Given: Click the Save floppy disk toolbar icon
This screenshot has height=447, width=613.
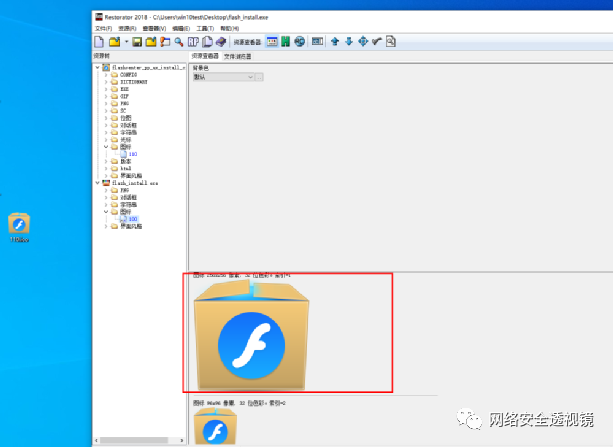Looking at the screenshot, I should pyautogui.click(x=137, y=41).
